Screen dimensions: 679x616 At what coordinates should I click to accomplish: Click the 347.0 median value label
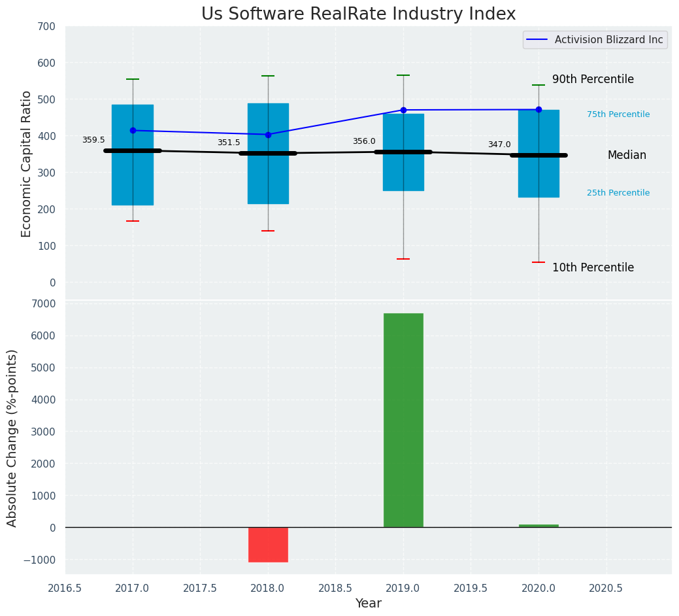point(499,145)
